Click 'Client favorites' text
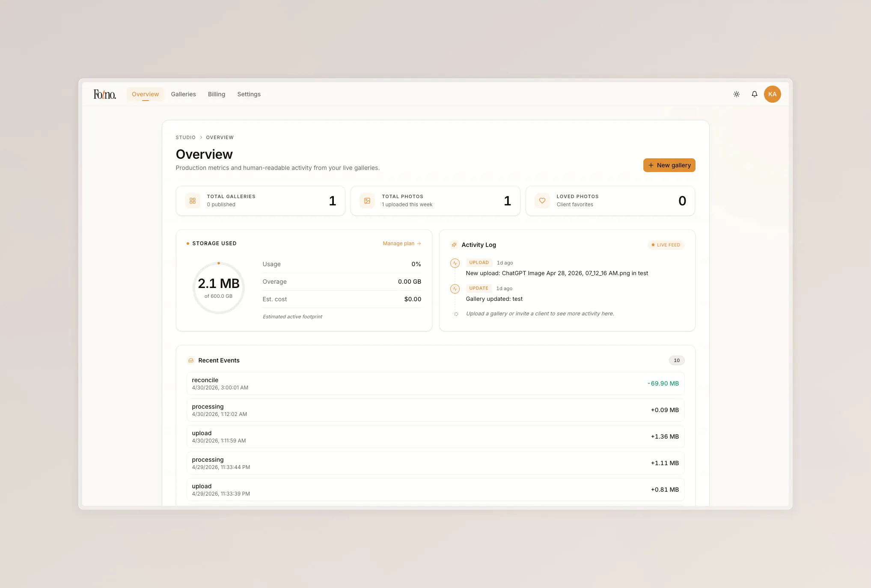This screenshot has height=588, width=871. point(575,205)
